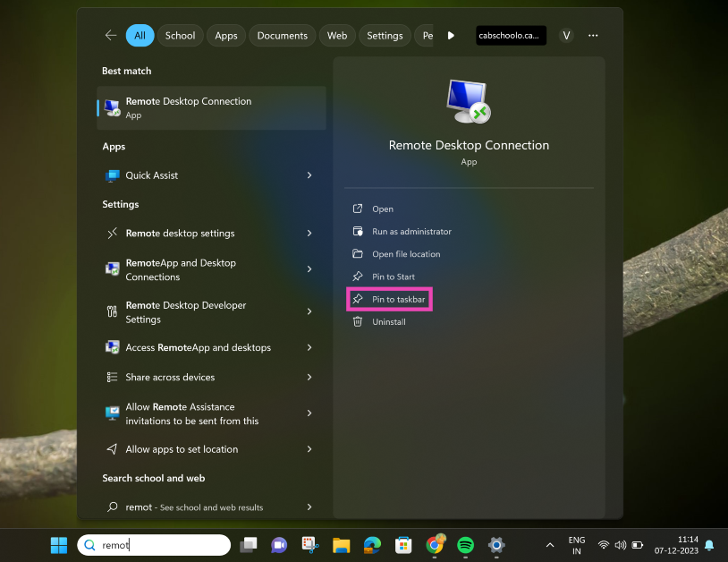Viewport: 728px width, 562px height.
Task: Select the Web filter tab
Action: [x=337, y=36]
